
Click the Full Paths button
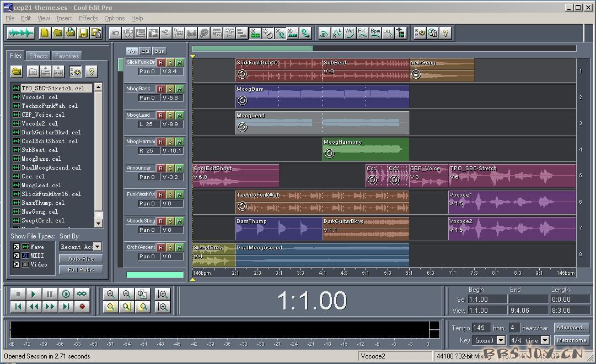[81, 269]
